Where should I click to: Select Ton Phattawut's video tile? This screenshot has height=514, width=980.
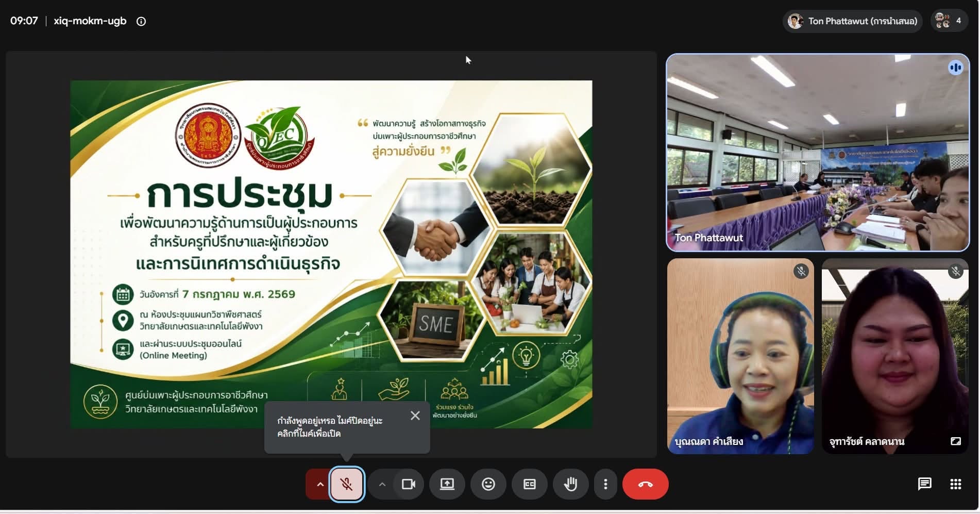coord(818,153)
